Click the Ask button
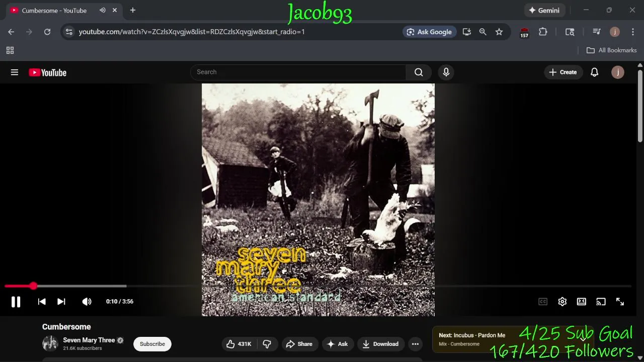This screenshot has width=644, height=362. [338, 344]
